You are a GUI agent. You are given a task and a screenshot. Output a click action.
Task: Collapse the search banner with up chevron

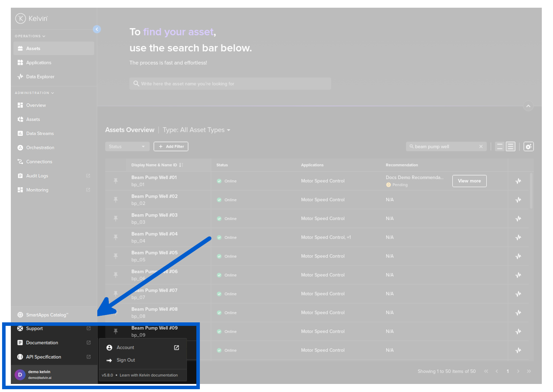(x=528, y=106)
